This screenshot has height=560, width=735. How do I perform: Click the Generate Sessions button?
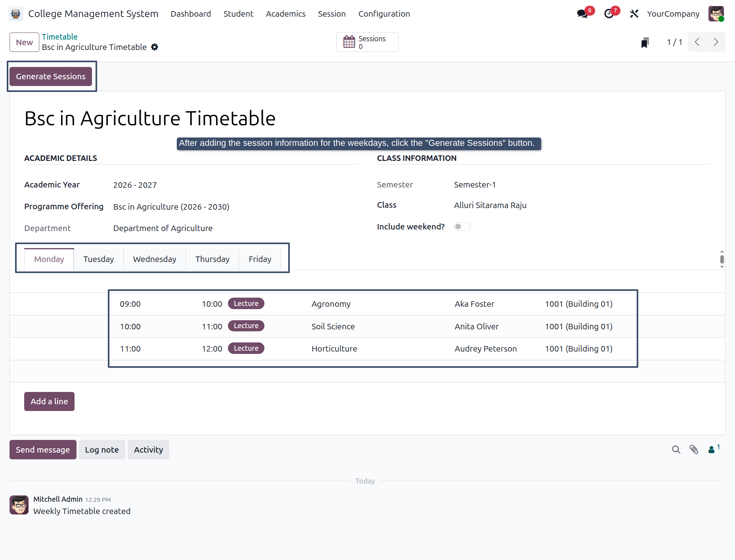[51, 76]
